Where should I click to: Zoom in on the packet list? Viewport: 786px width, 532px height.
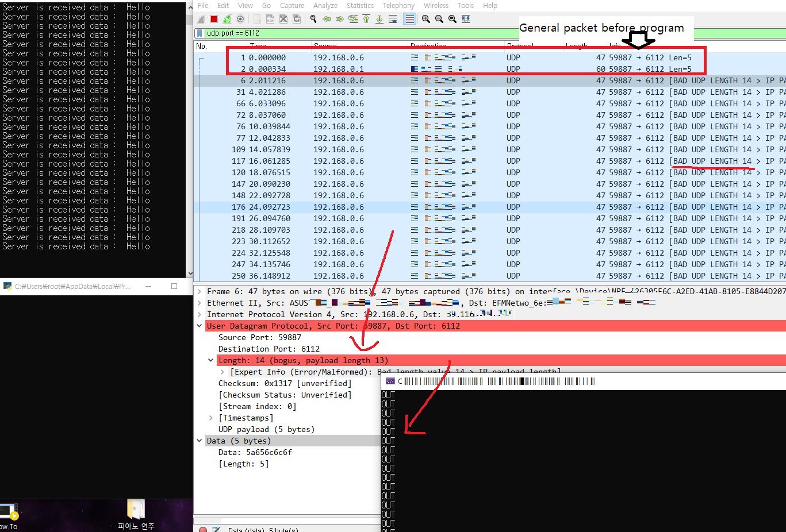[x=425, y=18]
